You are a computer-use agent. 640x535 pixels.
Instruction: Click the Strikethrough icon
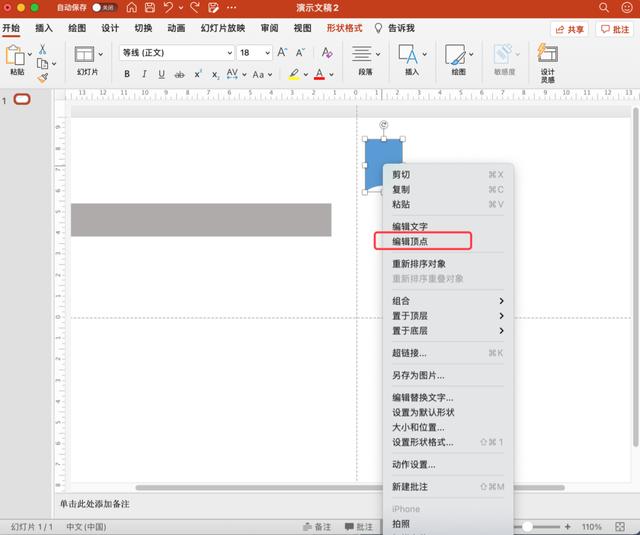tap(179, 74)
